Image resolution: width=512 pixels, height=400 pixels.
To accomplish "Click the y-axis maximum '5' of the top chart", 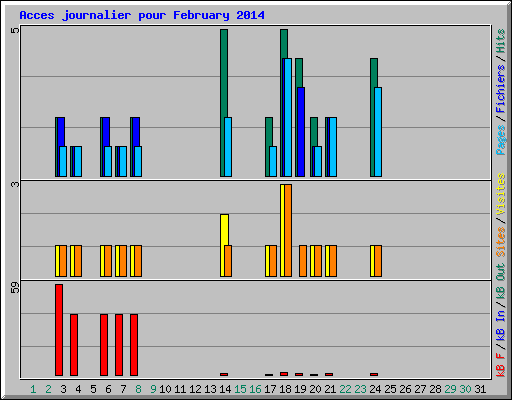I will [x=15, y=30].
